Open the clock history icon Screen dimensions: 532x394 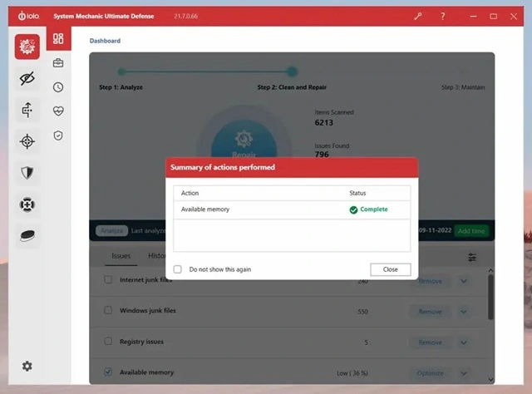click(58, 86)
